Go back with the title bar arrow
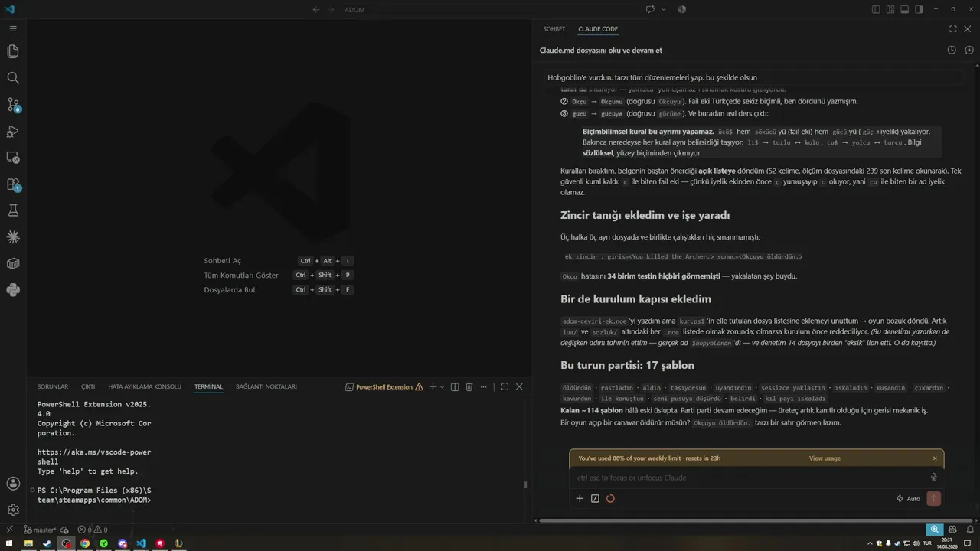980x551 pixels. click(316, 9)
